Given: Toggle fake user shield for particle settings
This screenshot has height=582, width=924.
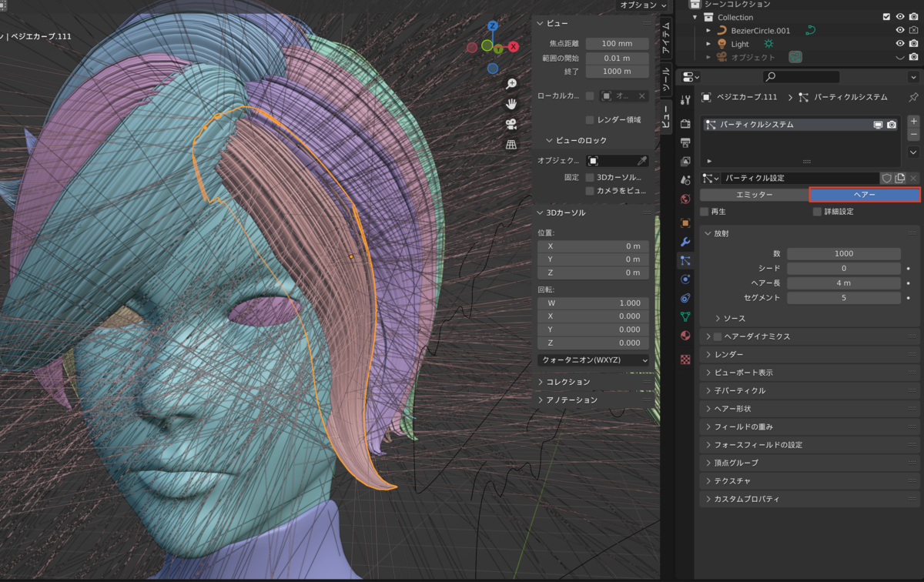Looking at the screenshot, I should pos(886,178).
